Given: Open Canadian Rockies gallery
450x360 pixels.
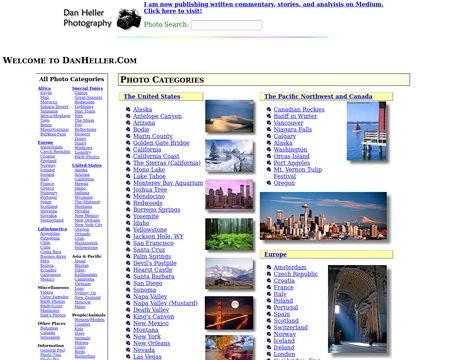Looking at the screenshot, I should tap(299, 109).
